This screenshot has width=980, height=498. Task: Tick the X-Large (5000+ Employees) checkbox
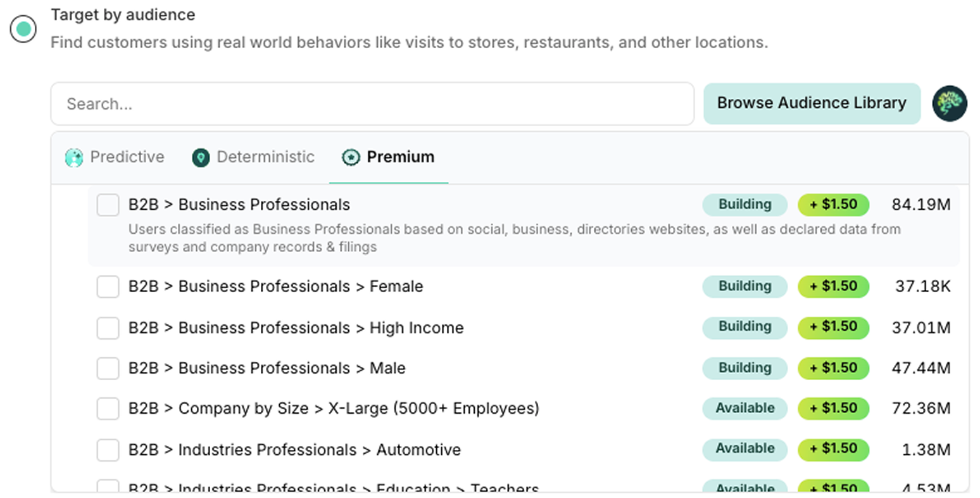(x=108, y=409)
